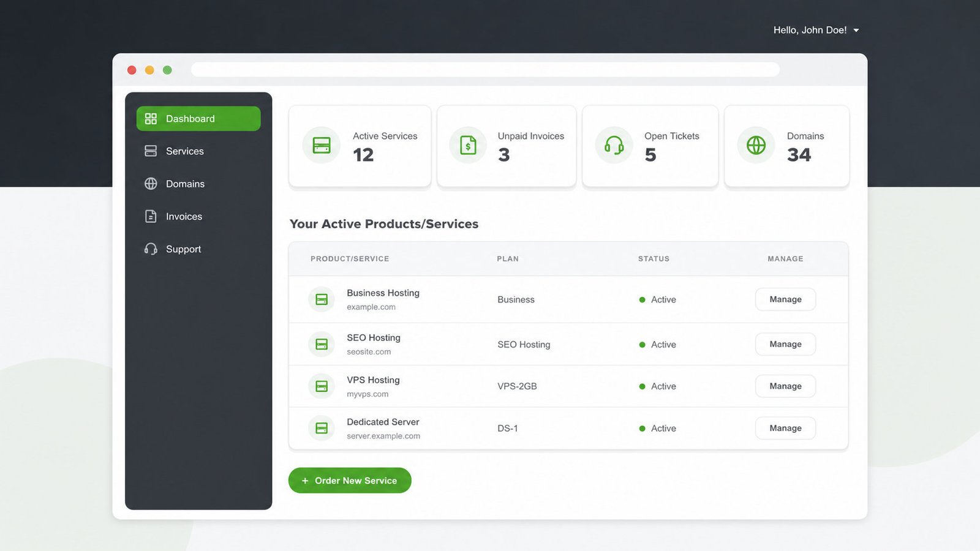Click the Open Tickets headset icon
This screenshot has width=980, height=551.
[x=614, y=145]
